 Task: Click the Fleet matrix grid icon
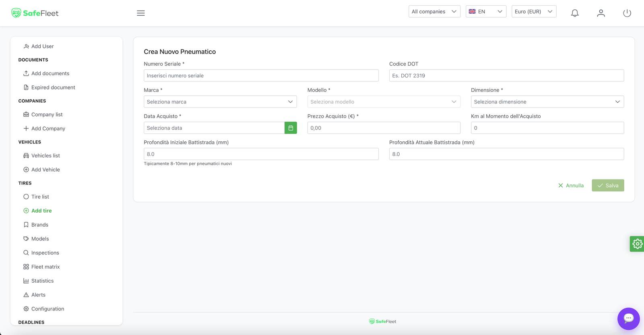click(x=26, y=267)
